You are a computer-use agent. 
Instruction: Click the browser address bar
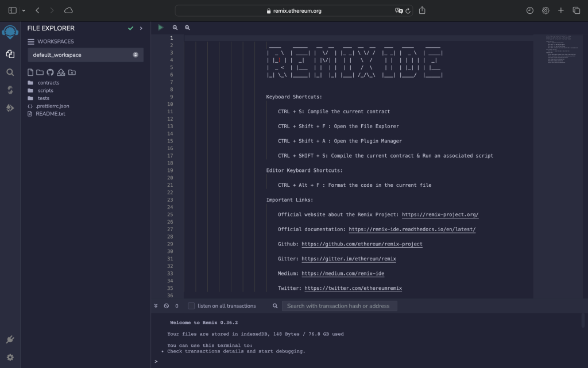pos(294,10)
